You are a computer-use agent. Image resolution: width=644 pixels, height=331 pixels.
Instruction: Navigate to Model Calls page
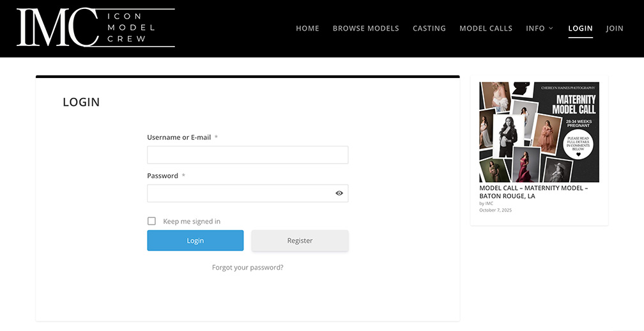(486, 28)
